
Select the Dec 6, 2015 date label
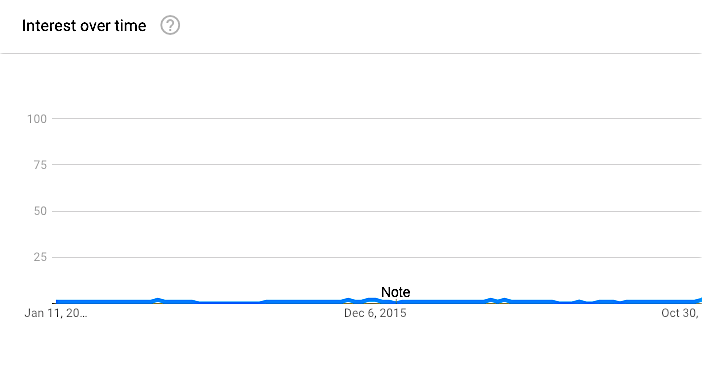pos(375,313)
